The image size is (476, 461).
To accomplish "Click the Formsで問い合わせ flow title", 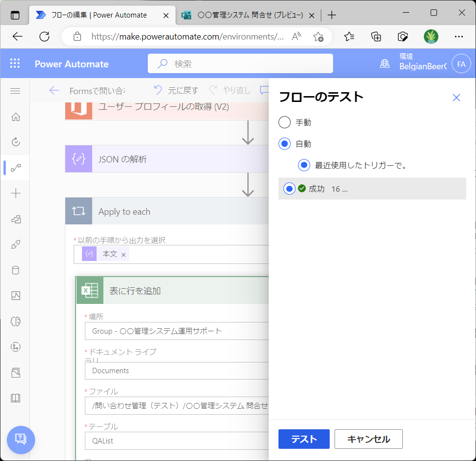I will [x=97, y=91].
